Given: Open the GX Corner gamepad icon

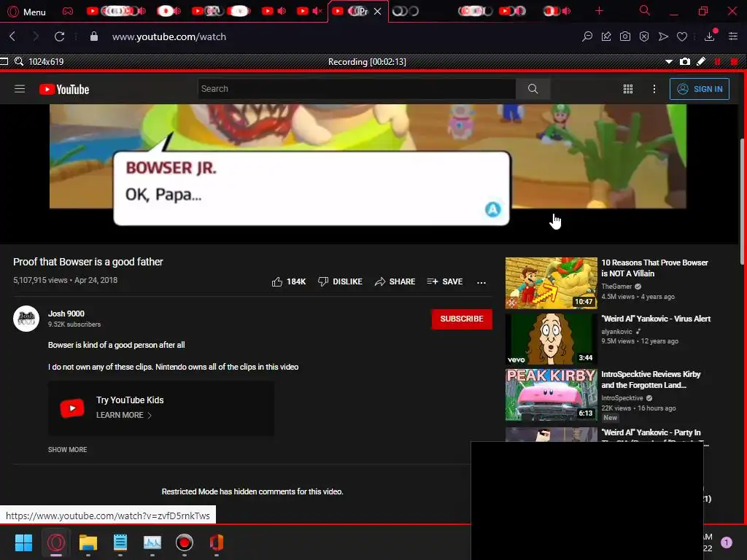Looking at the screenshot, I should point(68,11).
